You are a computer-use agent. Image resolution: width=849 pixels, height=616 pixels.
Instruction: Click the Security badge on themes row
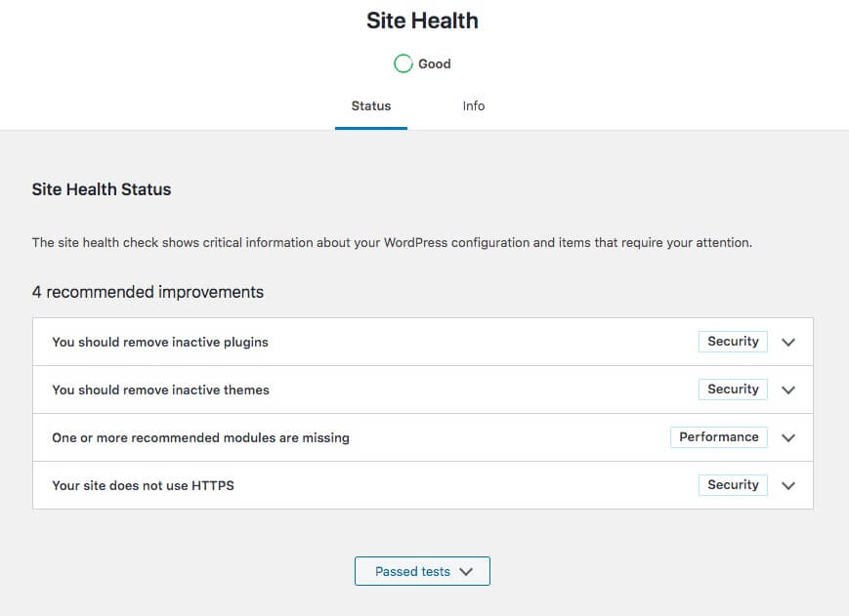[x=733, y=390]
